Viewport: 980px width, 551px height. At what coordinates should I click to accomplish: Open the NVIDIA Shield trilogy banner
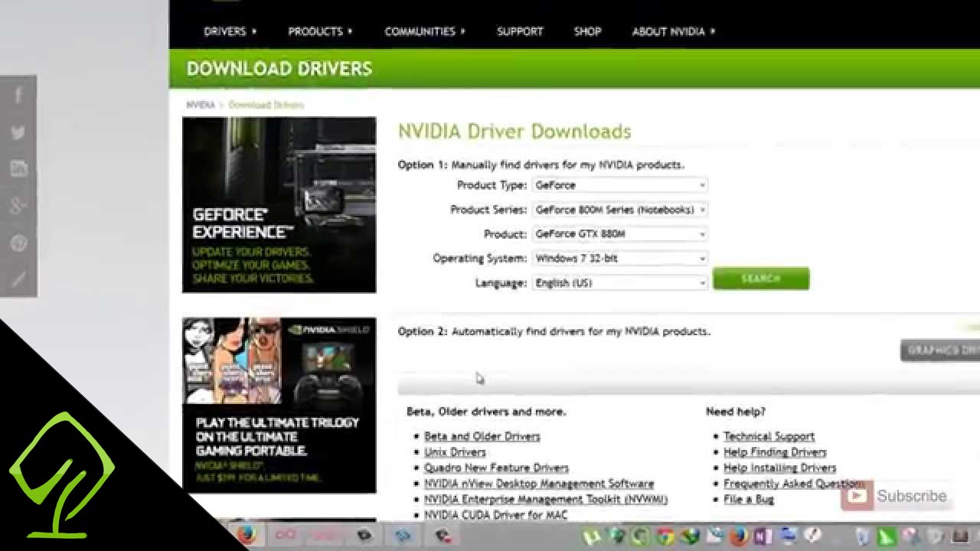pyautogui.click(x=279, y=406)
